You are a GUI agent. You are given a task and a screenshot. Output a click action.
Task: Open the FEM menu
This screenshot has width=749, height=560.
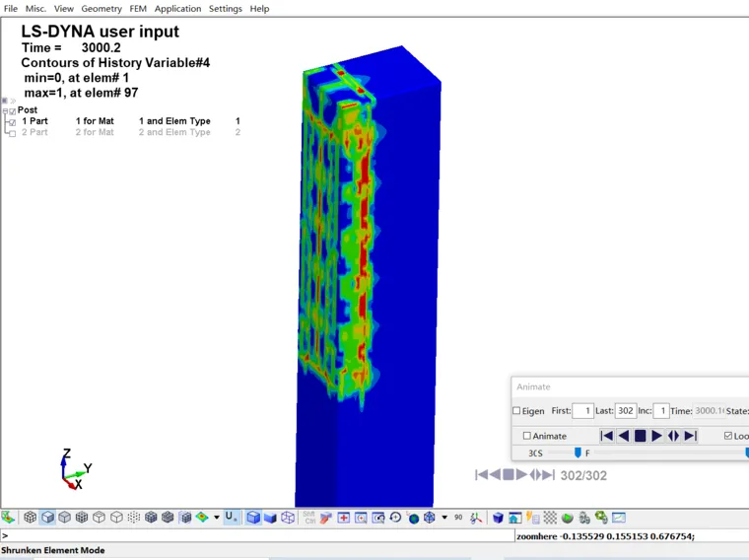(x=138, y=9)
